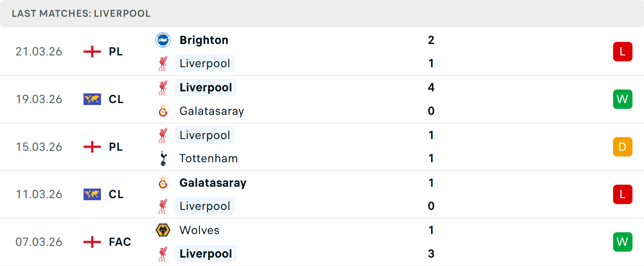Open the Brighton team page link
The image size is (644, 266).
[x=204, y=40]
